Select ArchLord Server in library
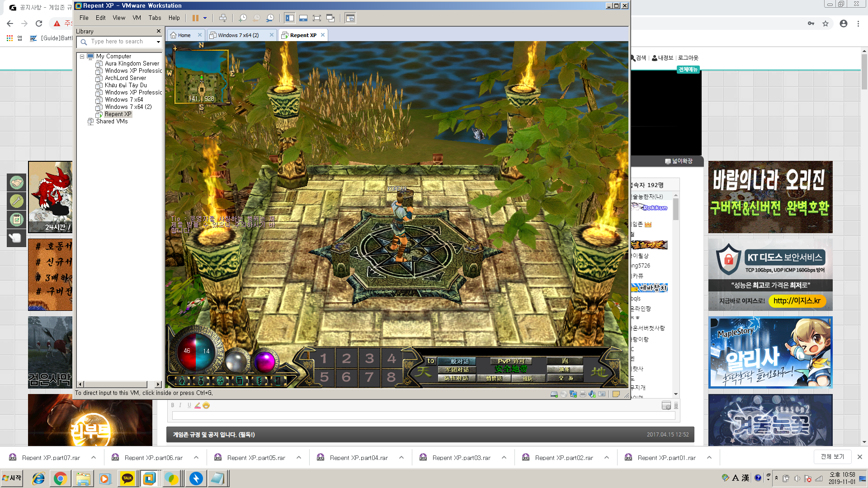The image size is (868, 488). click(x=125, y=78)
